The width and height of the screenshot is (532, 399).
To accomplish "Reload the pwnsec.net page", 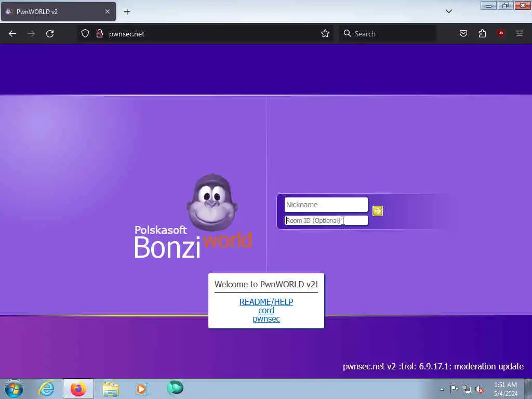I will (x=50, y=34).
